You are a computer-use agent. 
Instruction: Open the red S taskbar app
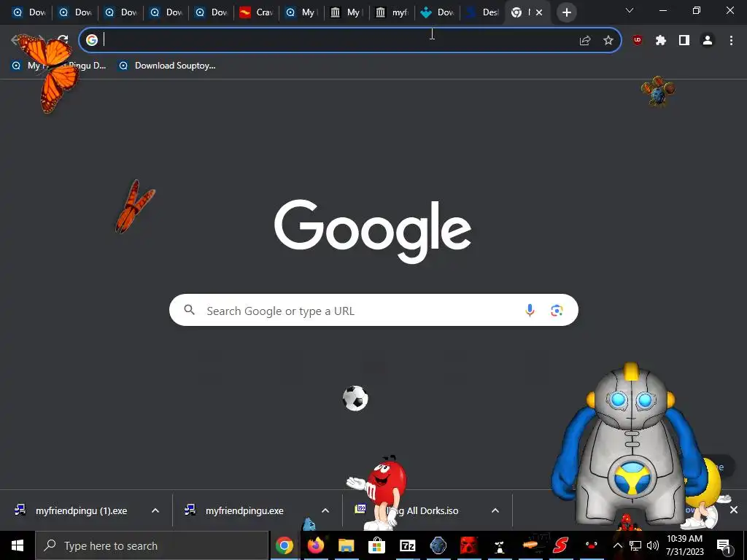pos(561,545)
